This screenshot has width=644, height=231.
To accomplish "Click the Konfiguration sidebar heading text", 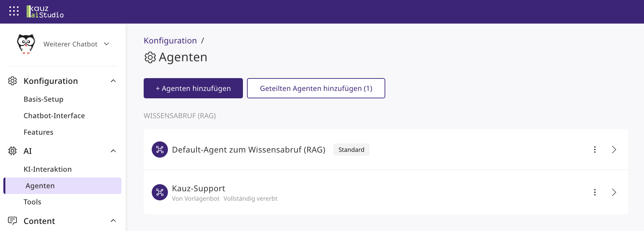I will pyautogui.click(x=51, y=81).
